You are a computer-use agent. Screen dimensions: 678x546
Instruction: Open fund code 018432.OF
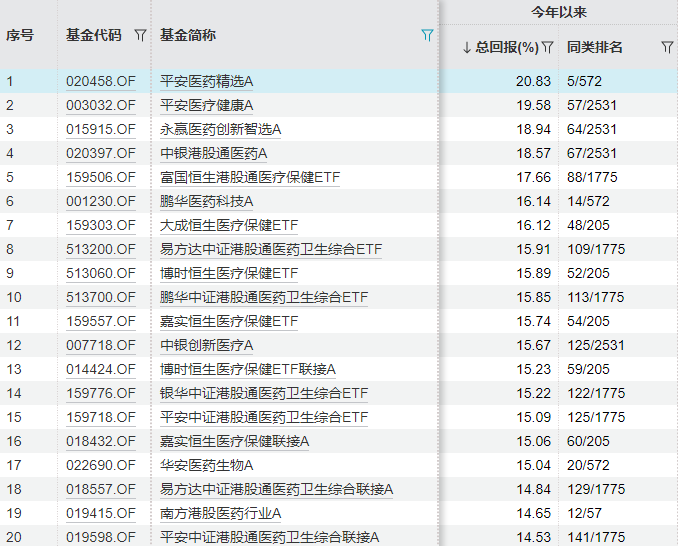coord(101,441)
